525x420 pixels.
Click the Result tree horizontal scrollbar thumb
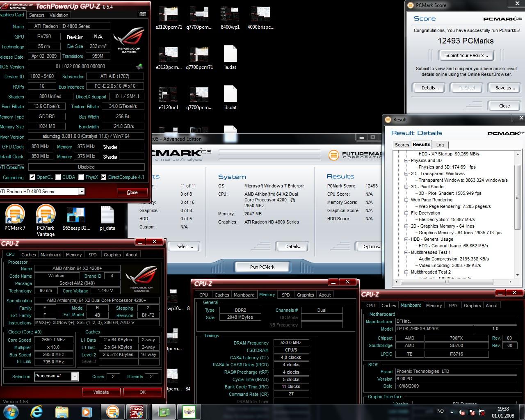446,282
